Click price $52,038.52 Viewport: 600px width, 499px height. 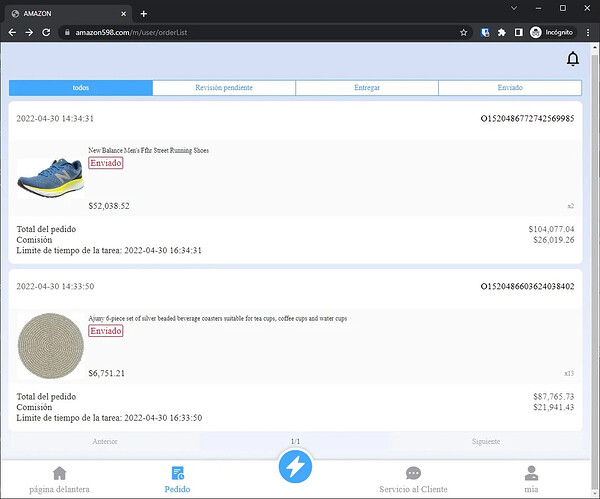(x=109, y=206)
